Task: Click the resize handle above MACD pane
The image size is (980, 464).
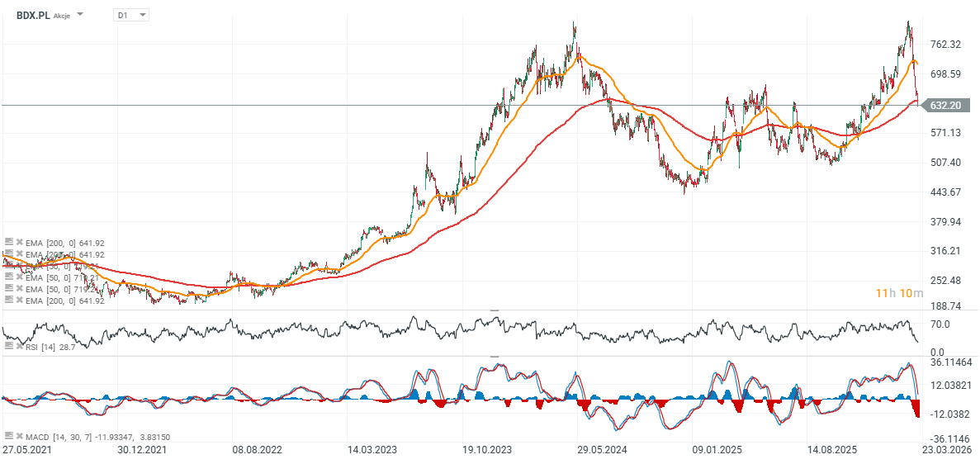Action: coord(495,357)
